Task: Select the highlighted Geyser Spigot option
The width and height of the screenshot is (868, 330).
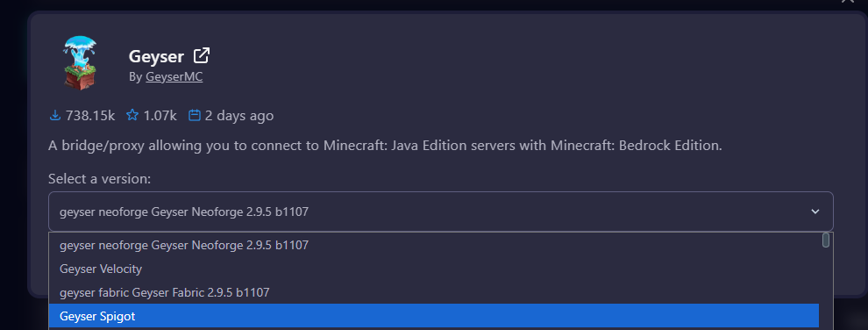Action: click(x=433, y=316)
